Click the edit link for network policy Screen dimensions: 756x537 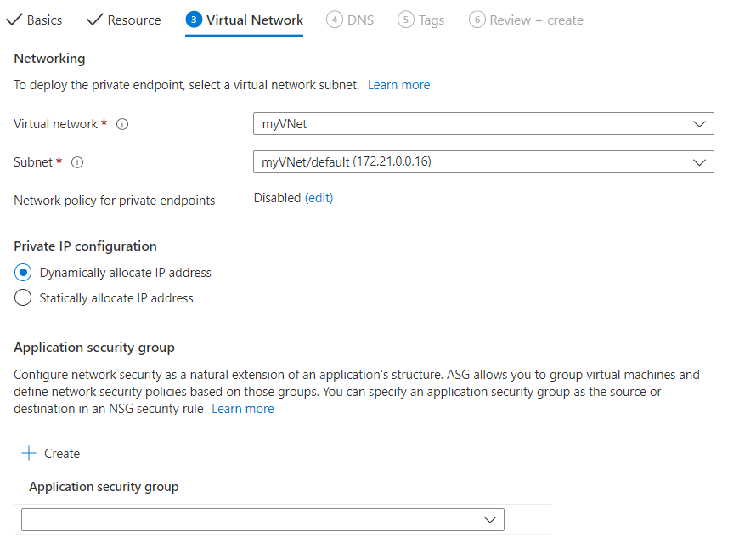click(x=319, y=198)
